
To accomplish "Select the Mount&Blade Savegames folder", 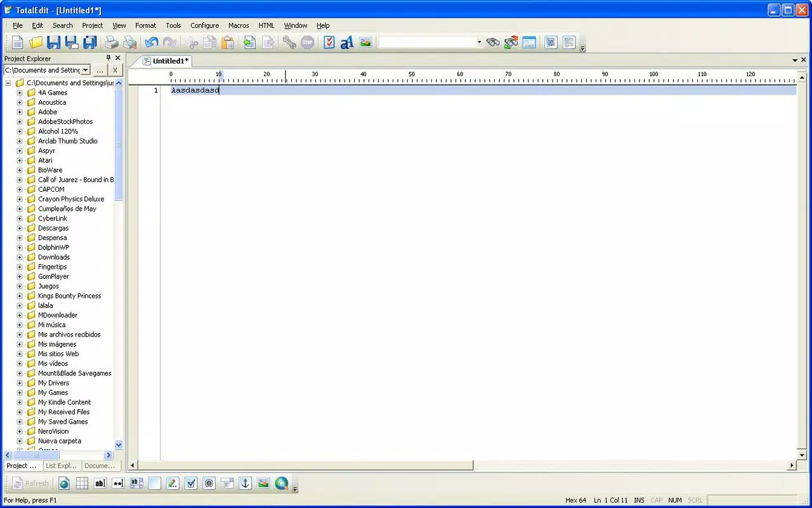I will pyautogui.click(x=75, y=373).
